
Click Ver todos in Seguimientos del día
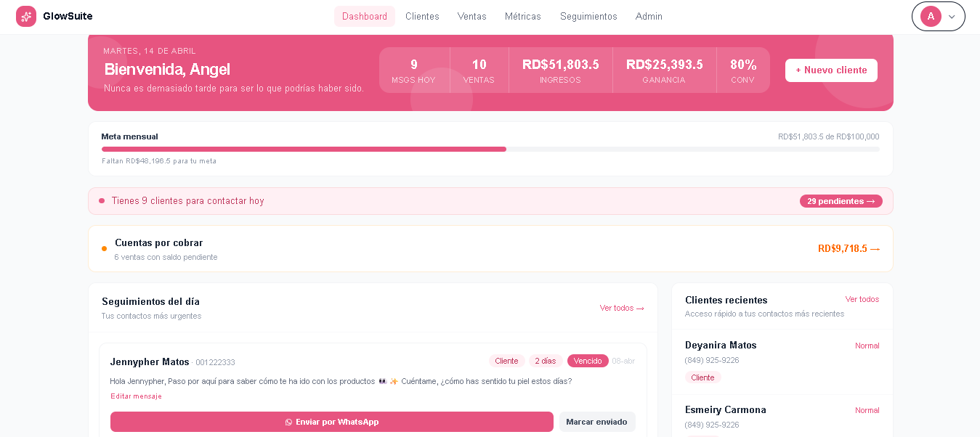(x=621, y=308)
